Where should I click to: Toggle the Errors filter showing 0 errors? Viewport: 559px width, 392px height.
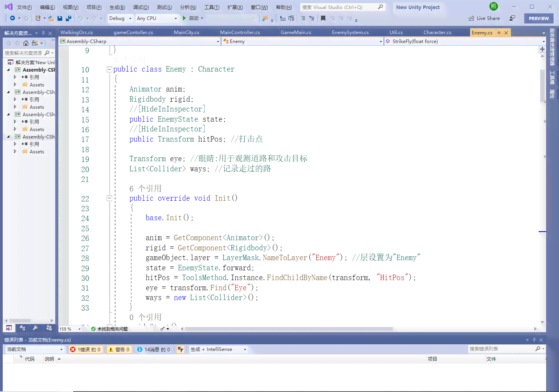coord(85,349)
